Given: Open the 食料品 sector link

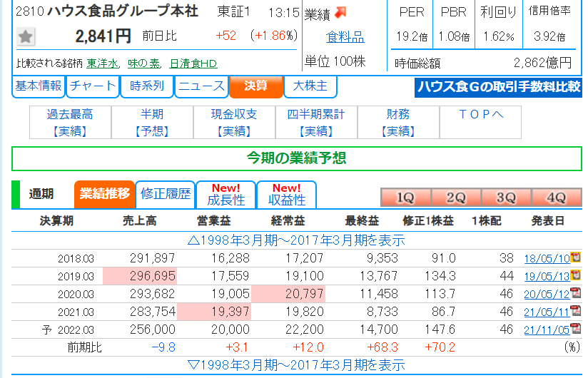Looking at the screenshot, I should point(345,37).
